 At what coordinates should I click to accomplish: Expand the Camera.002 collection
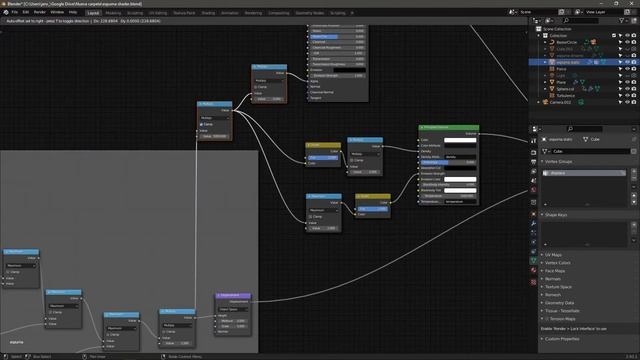pos(539,102)
